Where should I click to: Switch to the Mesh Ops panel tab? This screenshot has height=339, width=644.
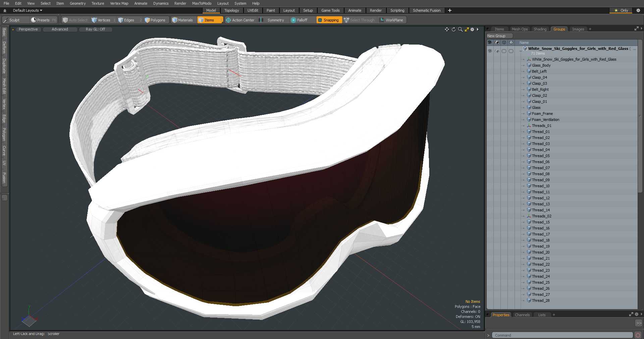pos(520,29)
